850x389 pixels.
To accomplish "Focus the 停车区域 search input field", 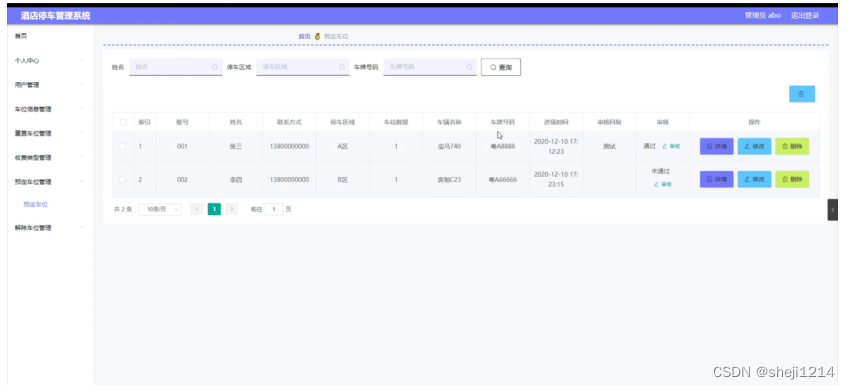I will (303, 67).
